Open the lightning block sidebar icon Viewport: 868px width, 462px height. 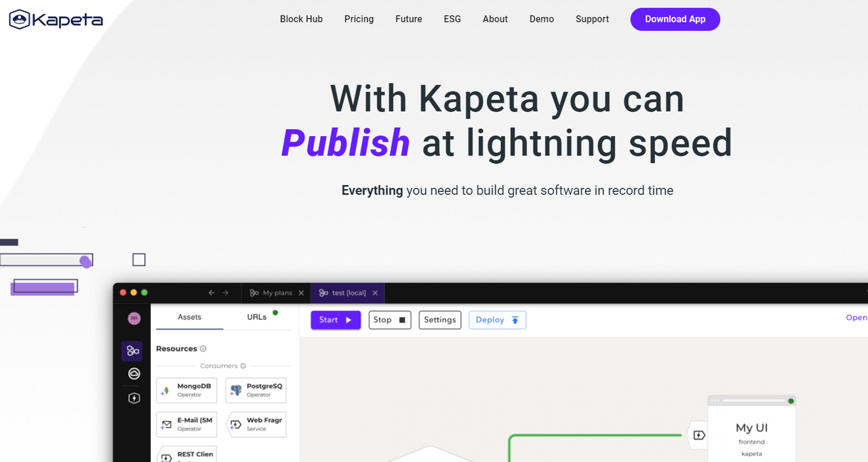coord(134,398)
